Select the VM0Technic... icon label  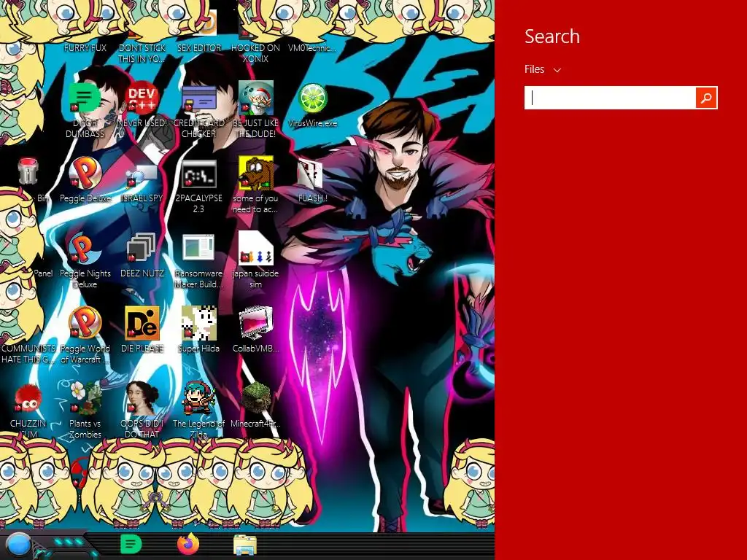[312, 48]
